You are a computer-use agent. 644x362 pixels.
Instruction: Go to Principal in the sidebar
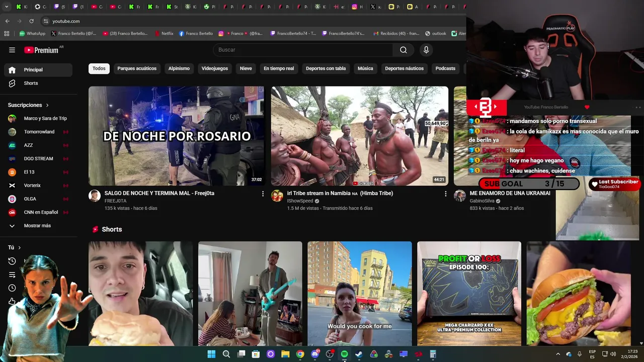tap(38, 70)
